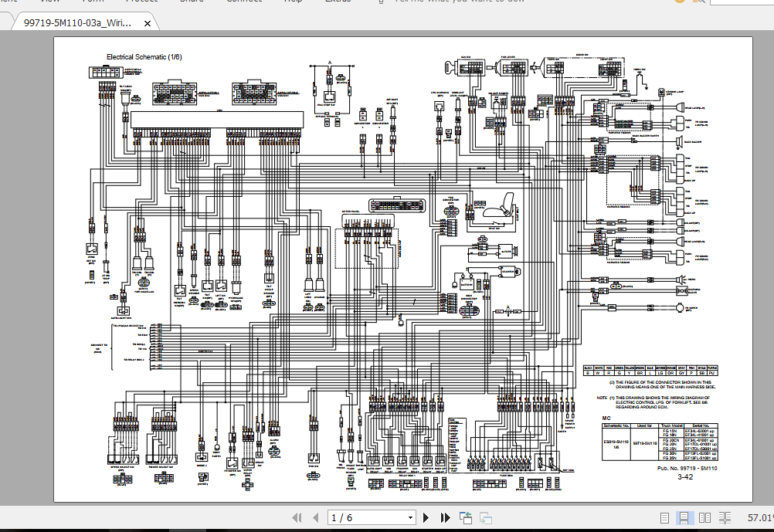
Task: Open the Form menu
Action: tap(93, 2)
